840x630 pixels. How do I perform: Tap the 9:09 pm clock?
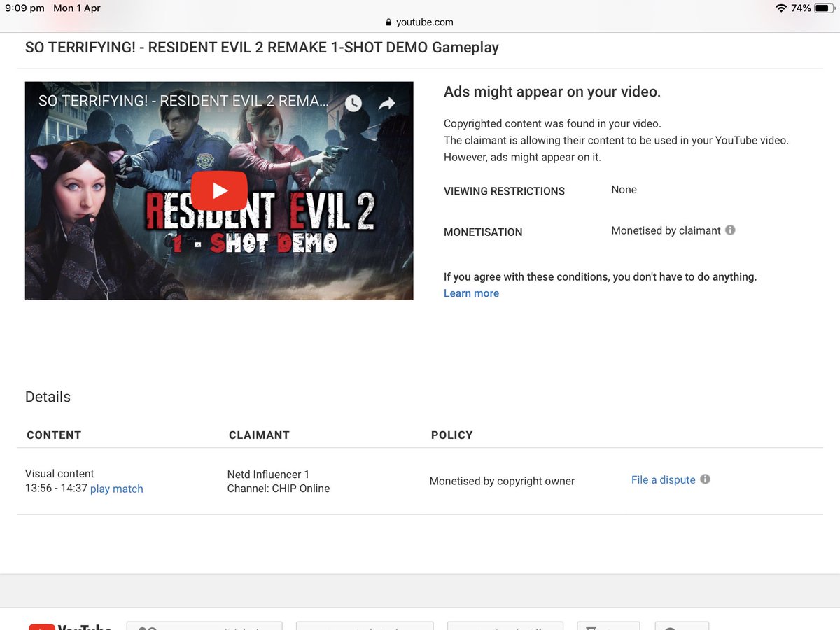pyautogui.click(x=24, y=8)
